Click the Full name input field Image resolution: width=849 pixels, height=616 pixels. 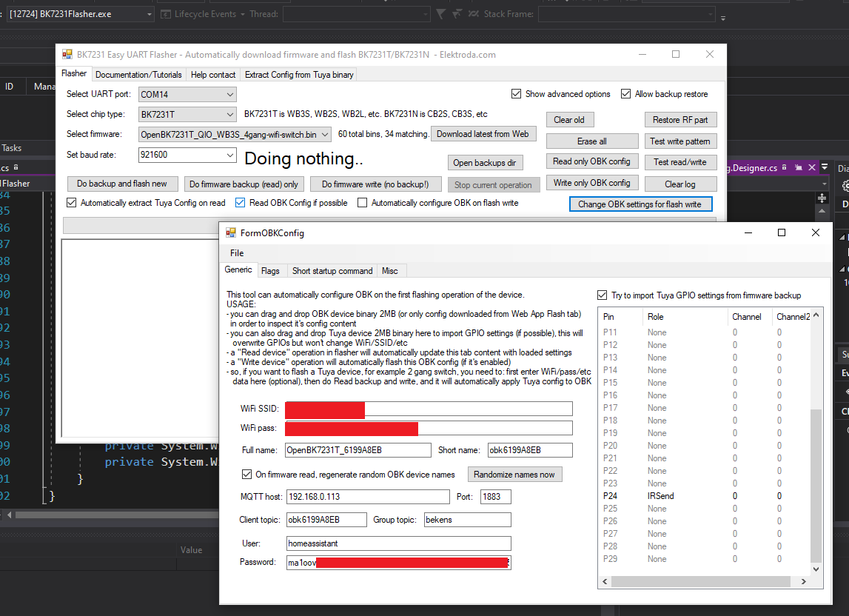coord(358,450)
